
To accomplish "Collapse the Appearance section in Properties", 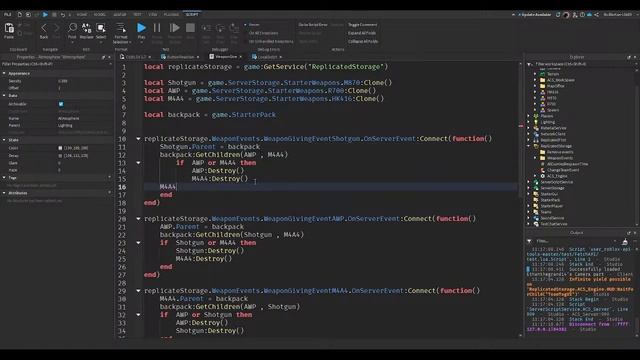I will (x=4, y=73).
